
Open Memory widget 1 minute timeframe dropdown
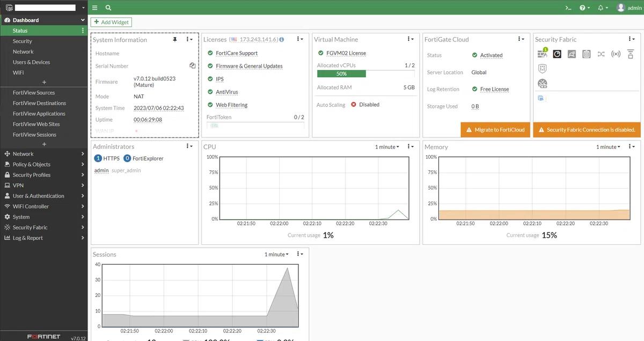[608, 147]
